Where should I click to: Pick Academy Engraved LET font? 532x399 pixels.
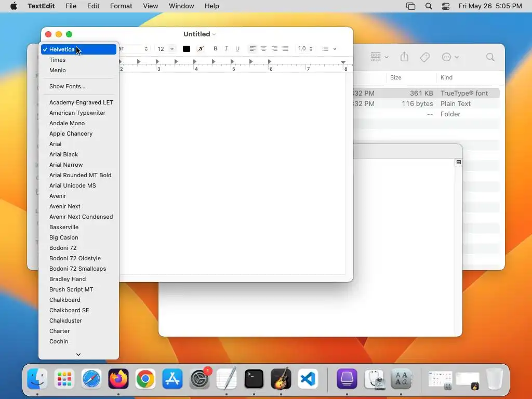click(79, 102)
